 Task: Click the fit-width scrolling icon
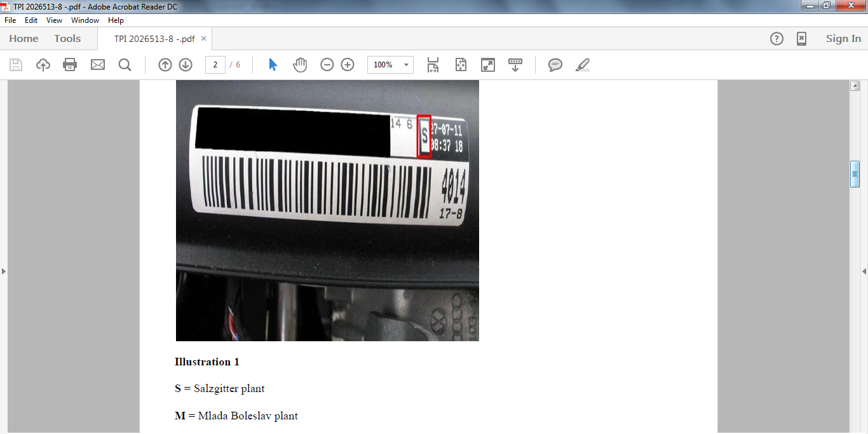pyautogui.click(x=433, y=65)
